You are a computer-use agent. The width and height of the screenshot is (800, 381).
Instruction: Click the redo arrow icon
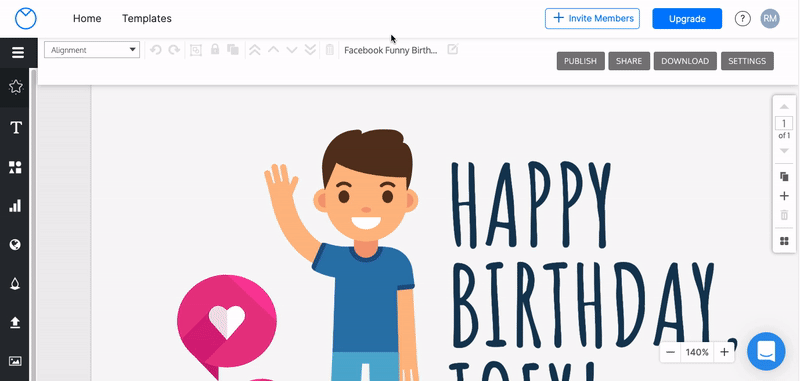(x=174, y=50)
